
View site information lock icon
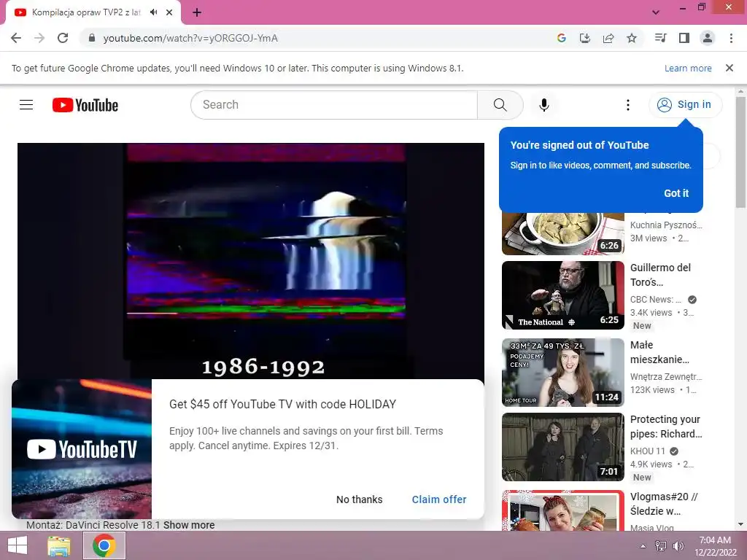pyautogui.click(x=92, y=38)
